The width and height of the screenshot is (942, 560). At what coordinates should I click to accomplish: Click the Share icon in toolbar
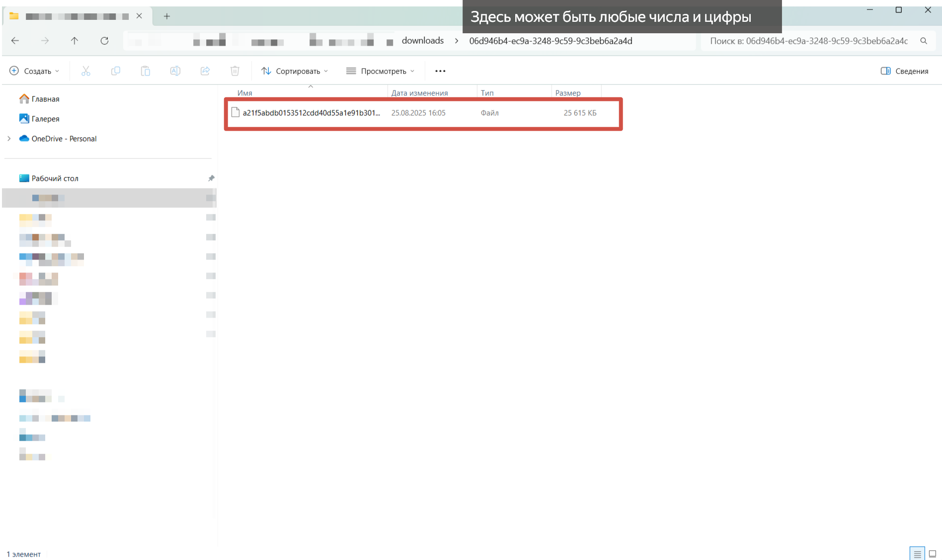(x=205, y=71)
